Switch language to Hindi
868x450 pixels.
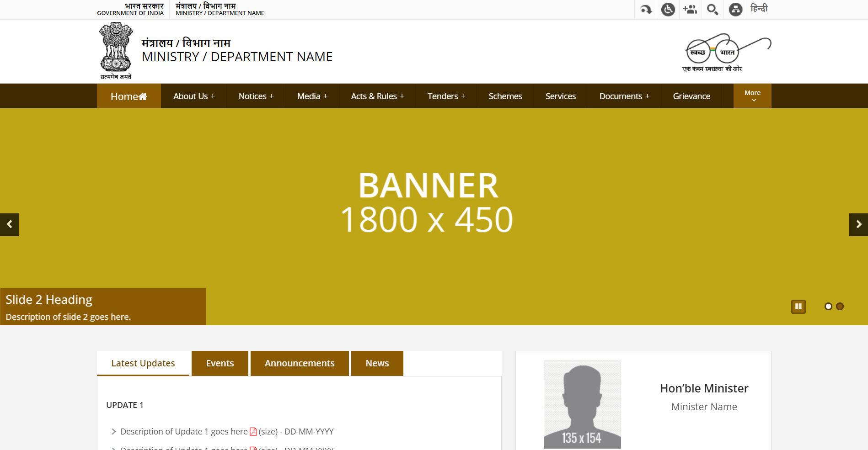pos(759,9)
